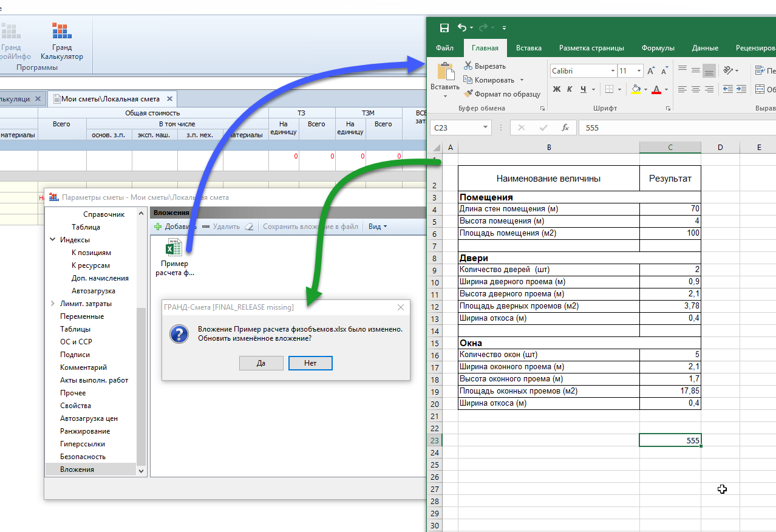Viewport: 776px width, 532px height.
Task: Open Name Box C23 dropdown
Action: click(x=485, y=128)
